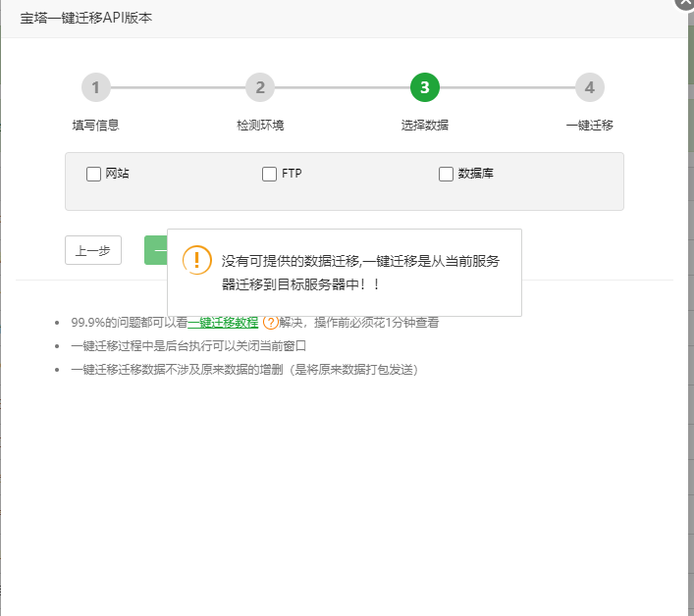This screenshot has height=616, width=694.
Task: Click the tip 一键迁移过程中是后台执行可以关闭当前窗口
Action: click(188, 346)
